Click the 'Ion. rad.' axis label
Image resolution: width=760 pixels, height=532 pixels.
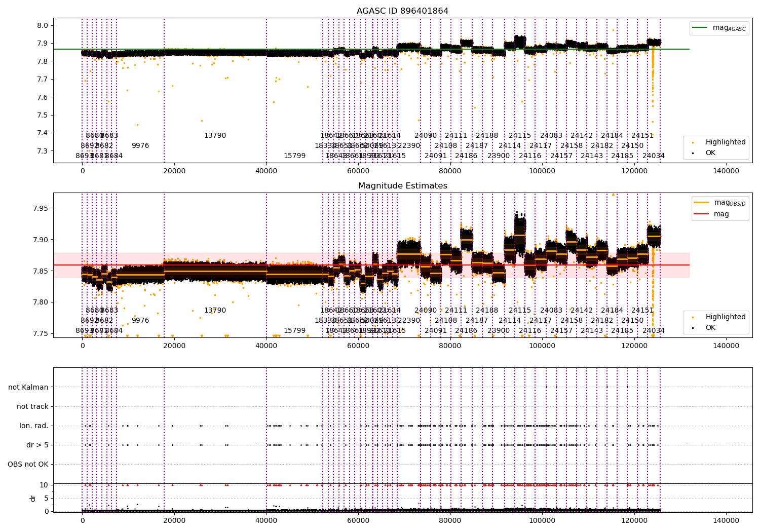(34, 426)
